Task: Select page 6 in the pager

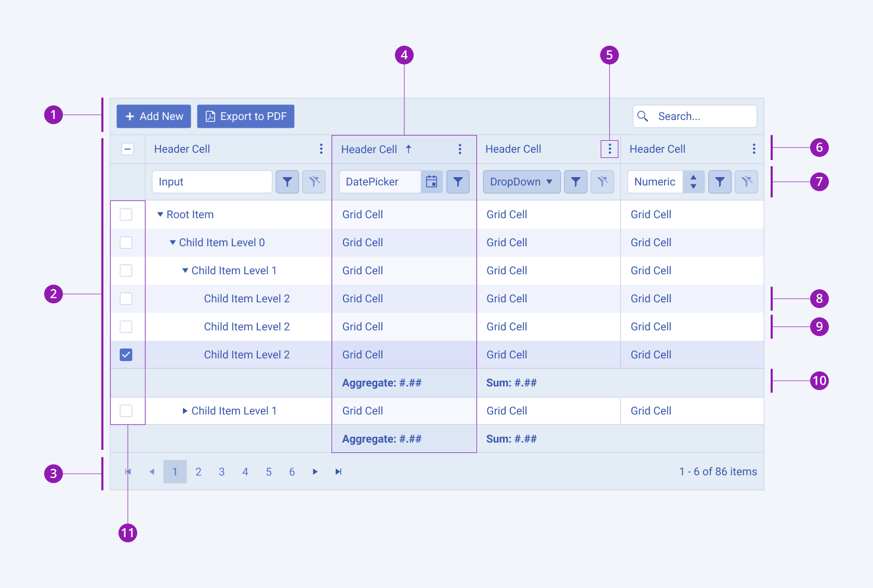Action: point(292,472)
